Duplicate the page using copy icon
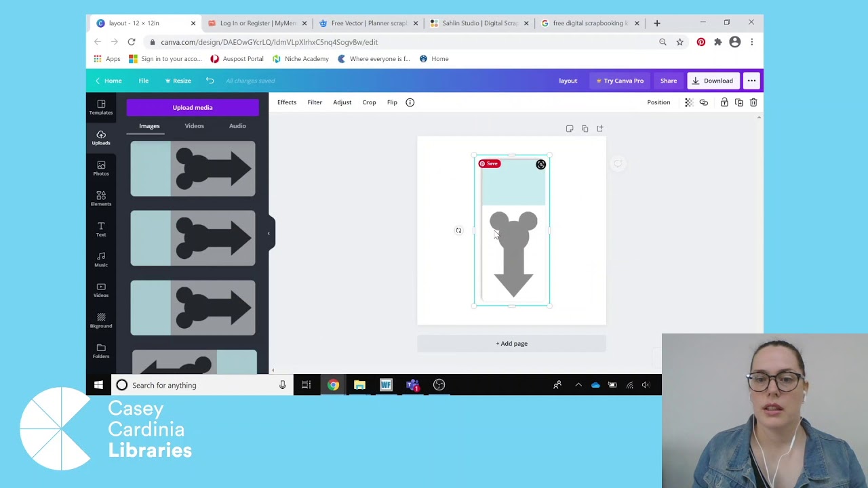This screenshot has width=868, height=488. [x=585, y=129]
